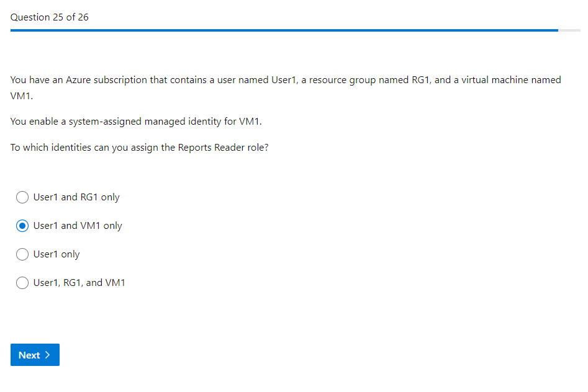Click the words "Reports Reader role" in the question

tap(222, 148)
